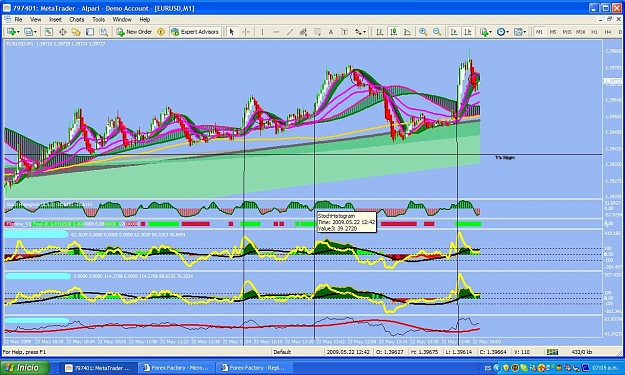Screen dimensions: 625x375
Task: Select the H4 timeframe button
Action: point(608,32)
